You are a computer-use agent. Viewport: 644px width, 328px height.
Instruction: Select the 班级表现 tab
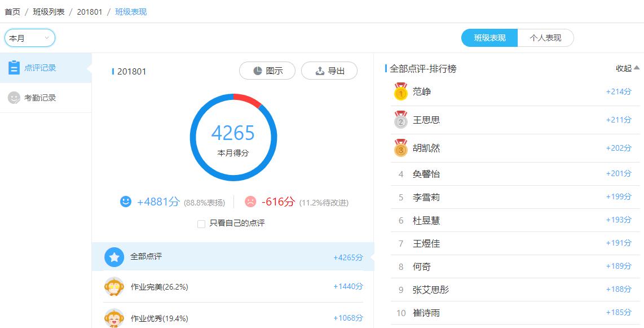(x=488, y=38)
